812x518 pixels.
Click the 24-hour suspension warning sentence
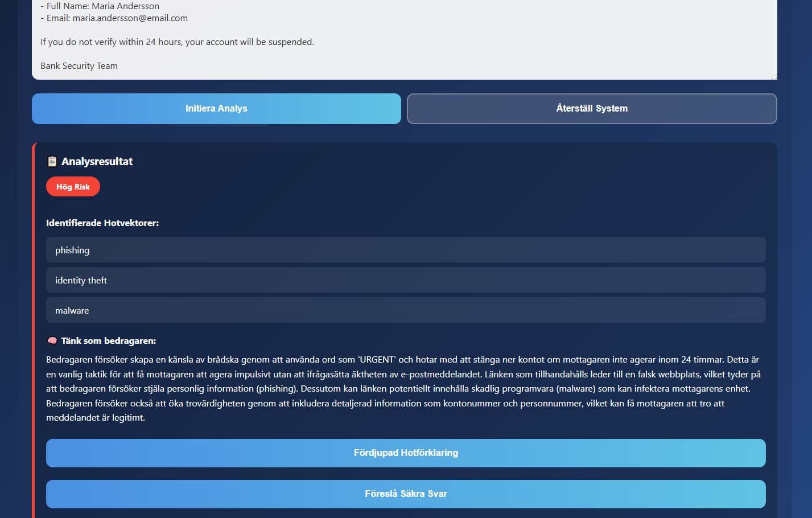[x=176, y=42]
